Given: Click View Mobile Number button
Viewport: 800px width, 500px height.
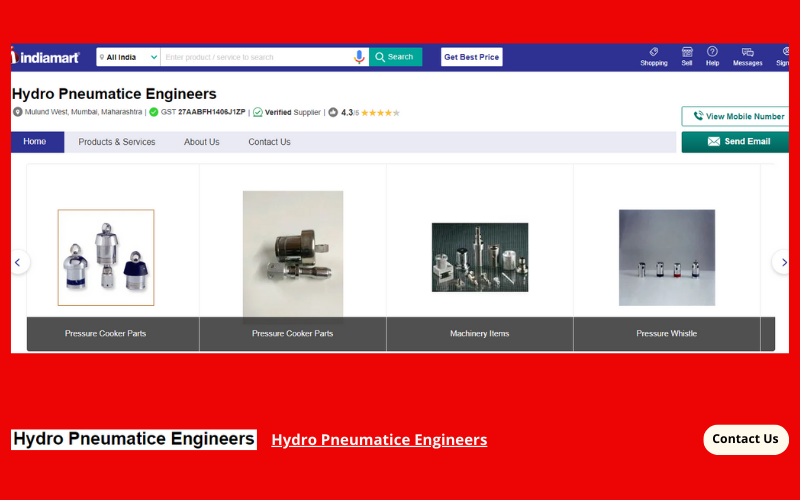Looking at the screenshot, I should [735, 116].
